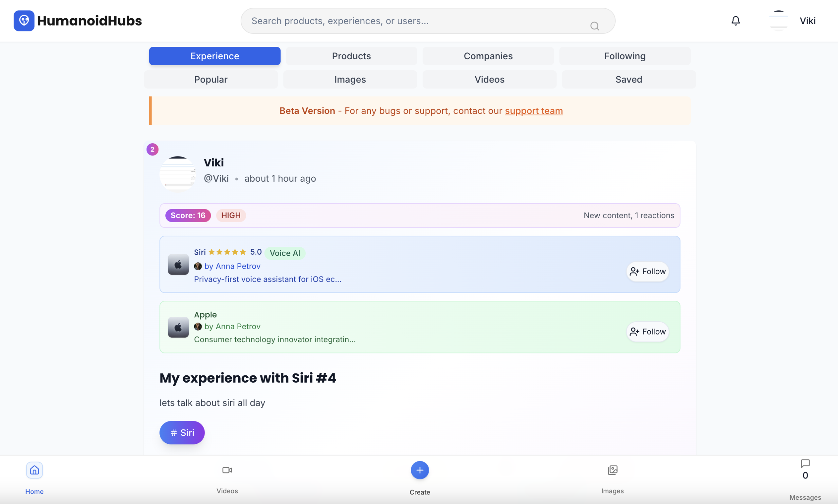Open the support team link

534,111
